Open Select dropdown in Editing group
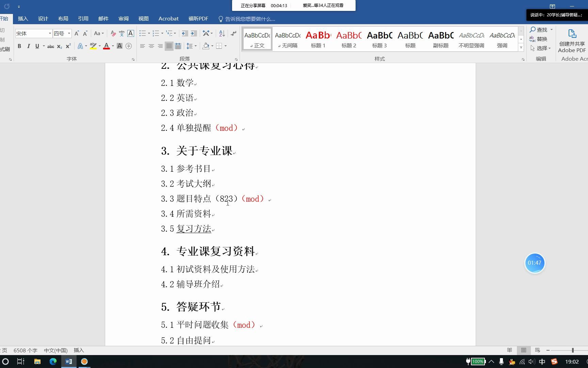Image resolution: width=588 pixels, height=368 pixels. [541, 48]
